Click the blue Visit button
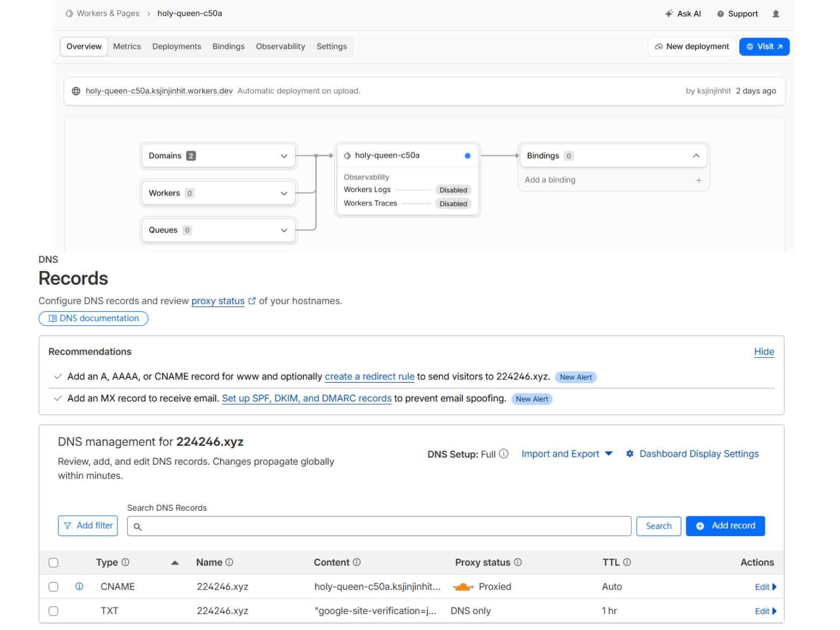This screenshot has height=630, width=840. coord(764,47)
